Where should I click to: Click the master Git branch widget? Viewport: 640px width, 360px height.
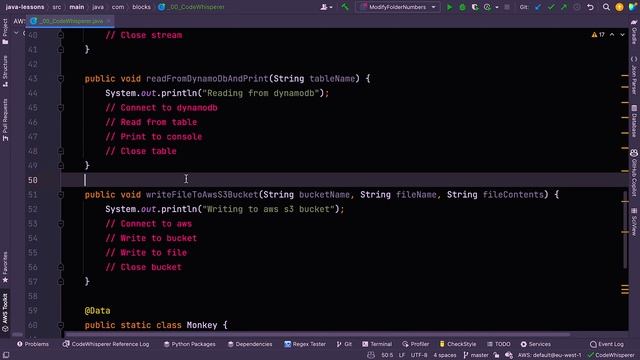pyautogui.click(x=476, y=355)
